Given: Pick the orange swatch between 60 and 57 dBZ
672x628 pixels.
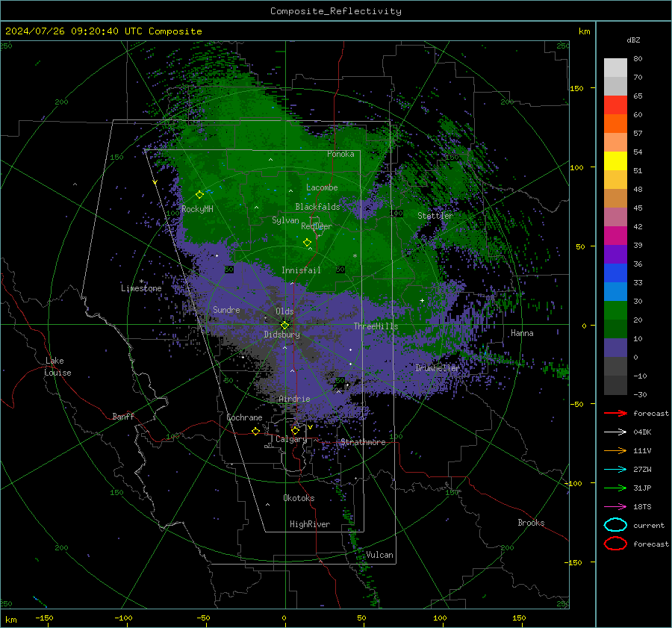Looking at the screenshot, I should tap(615, 124).
